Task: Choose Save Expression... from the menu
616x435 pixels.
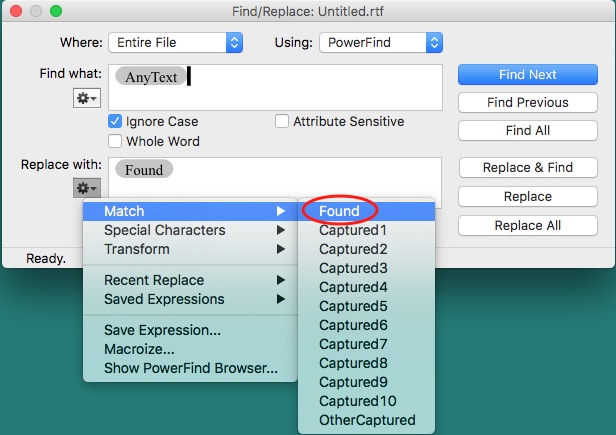Action: click(162, 330)
